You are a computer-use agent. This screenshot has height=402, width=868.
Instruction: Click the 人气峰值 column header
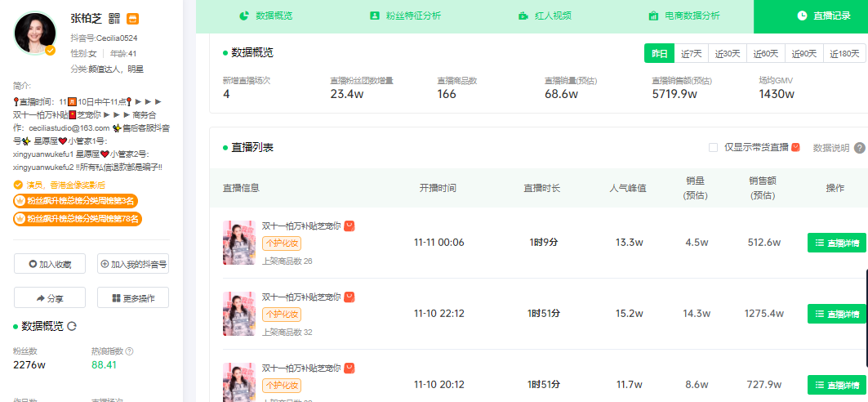tap(628, 188)
